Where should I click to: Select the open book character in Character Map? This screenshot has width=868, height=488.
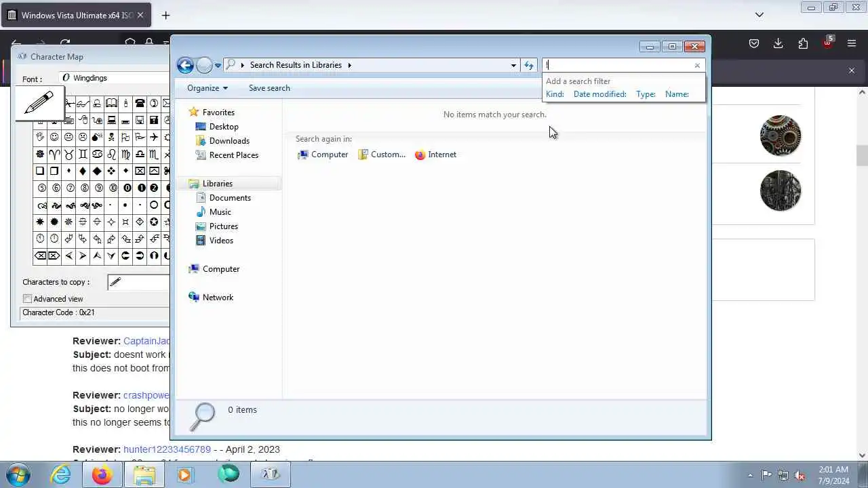[x=111, y=104]
